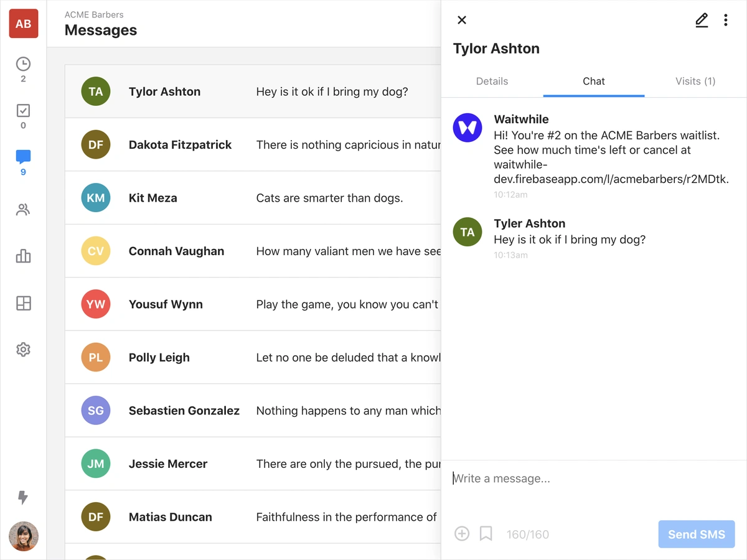Click the Send SMS button
The height and width of the screenshot is (560, 747).
click(697, 534)
